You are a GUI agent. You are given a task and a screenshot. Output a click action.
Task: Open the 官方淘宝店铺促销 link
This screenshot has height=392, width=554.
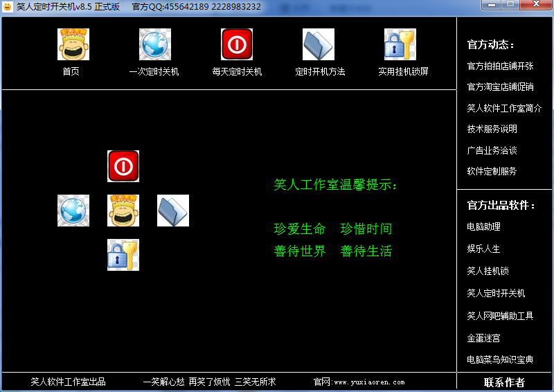500,87
